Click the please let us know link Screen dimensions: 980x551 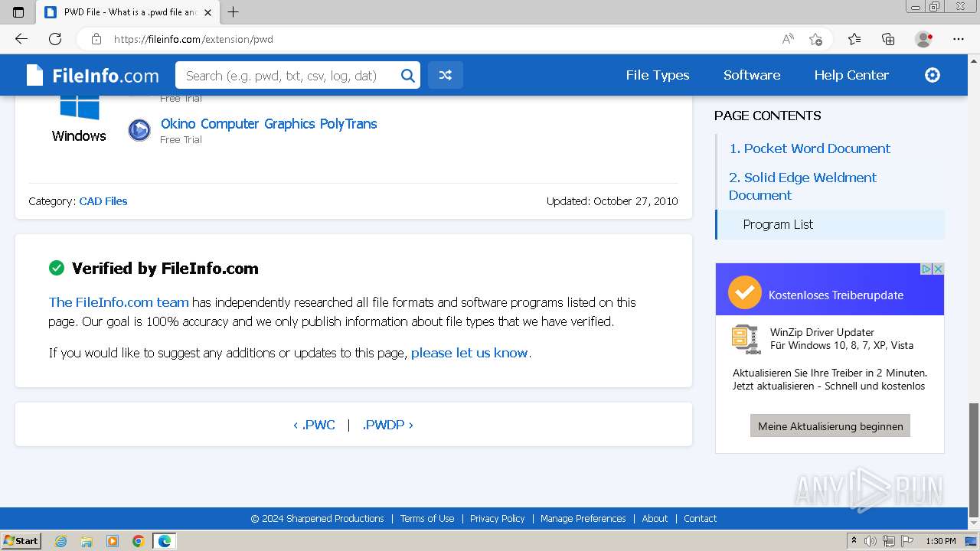pos(469,353)
